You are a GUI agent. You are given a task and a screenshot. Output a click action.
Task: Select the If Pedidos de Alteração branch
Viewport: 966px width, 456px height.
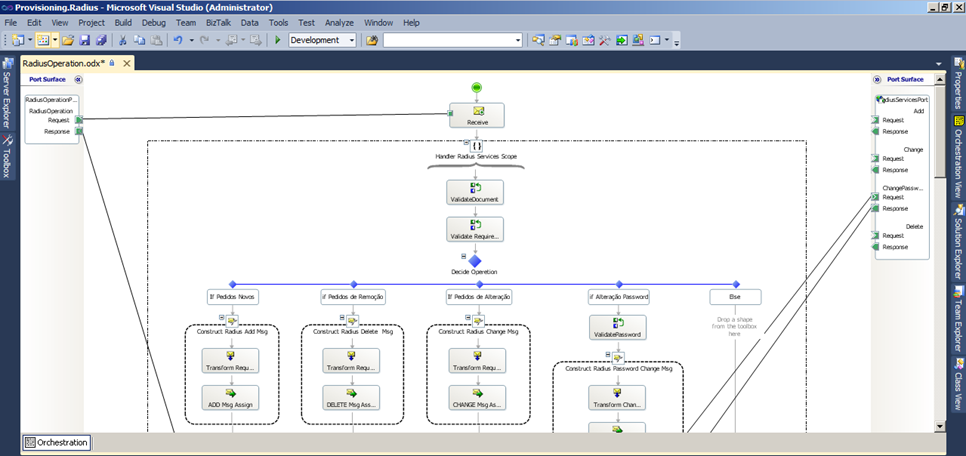[479, 297]
